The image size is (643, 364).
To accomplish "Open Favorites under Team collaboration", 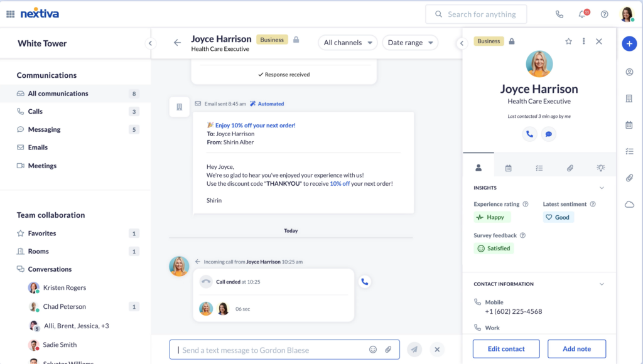I will 75,233.
